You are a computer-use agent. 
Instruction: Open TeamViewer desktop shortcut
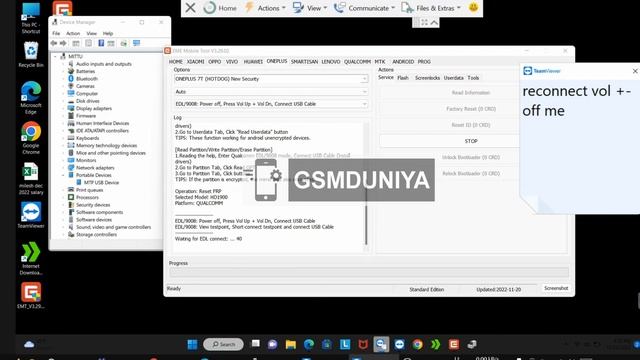(31, 215)
